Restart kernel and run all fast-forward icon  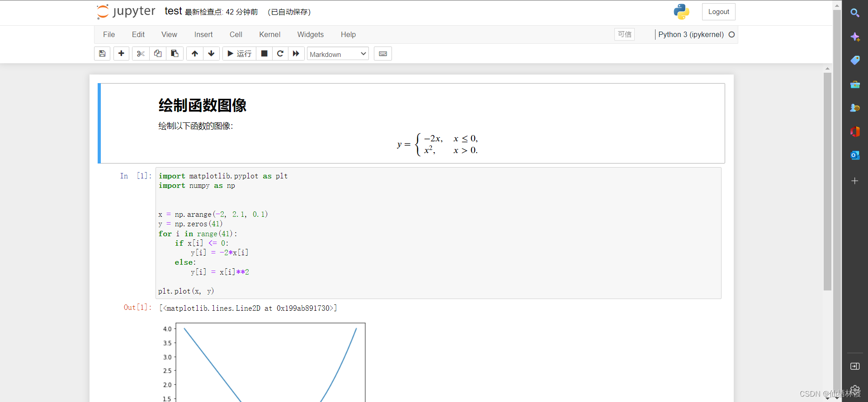tap(296, 54)
